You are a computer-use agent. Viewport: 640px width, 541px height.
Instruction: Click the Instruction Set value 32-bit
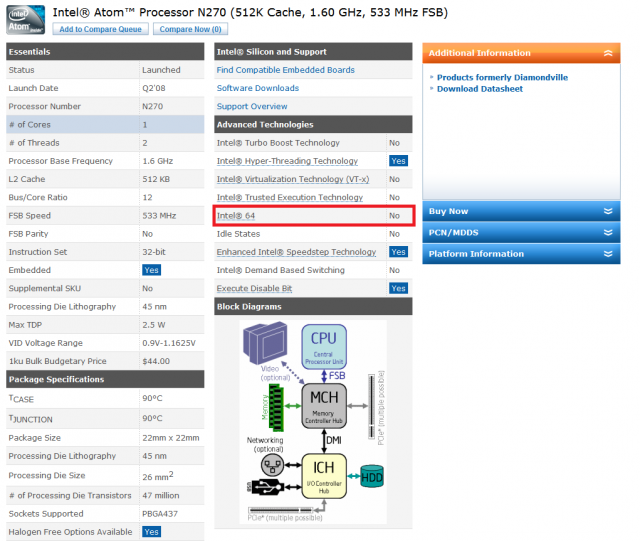point(154,252)
